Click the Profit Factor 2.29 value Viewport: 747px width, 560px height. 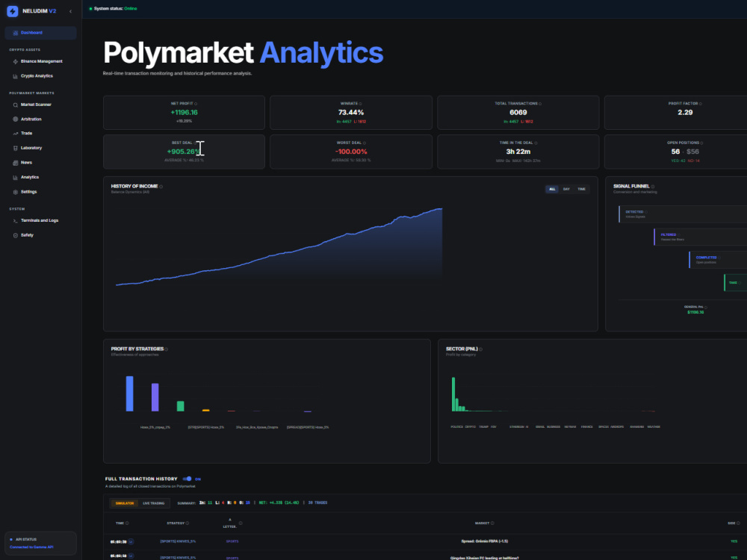(x=685, y=113)
